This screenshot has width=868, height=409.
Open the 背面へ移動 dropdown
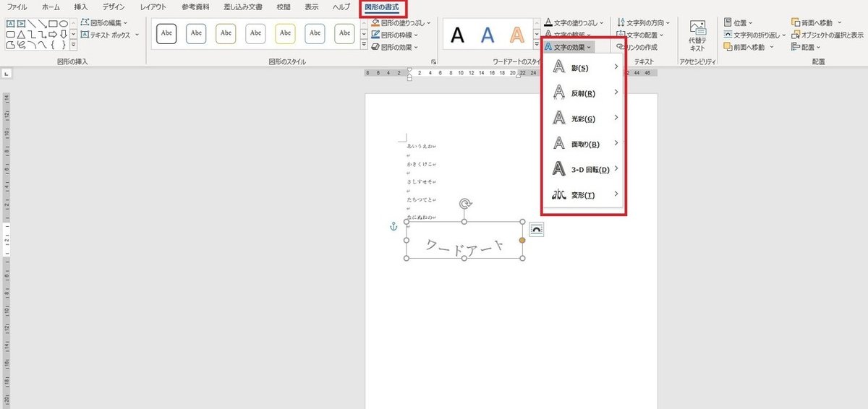coord(817,23)
